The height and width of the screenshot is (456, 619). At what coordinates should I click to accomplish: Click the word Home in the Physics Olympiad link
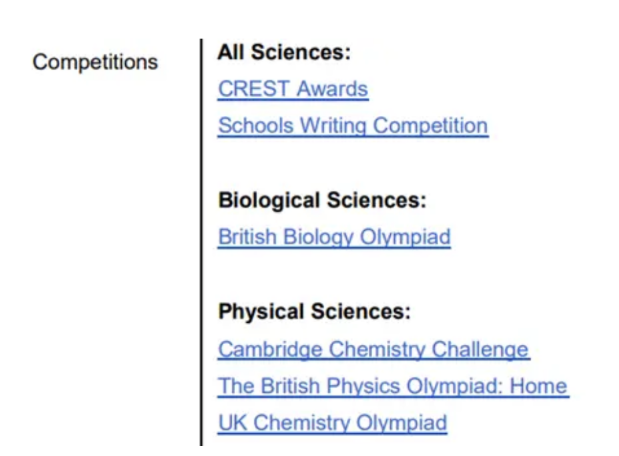pyautogui.click(x=538, y=386)
